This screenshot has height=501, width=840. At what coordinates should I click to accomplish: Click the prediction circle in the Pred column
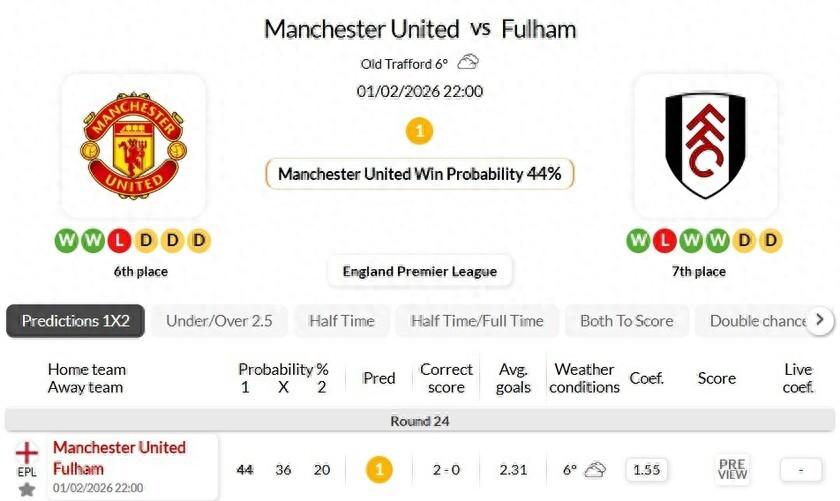[379, 469]
